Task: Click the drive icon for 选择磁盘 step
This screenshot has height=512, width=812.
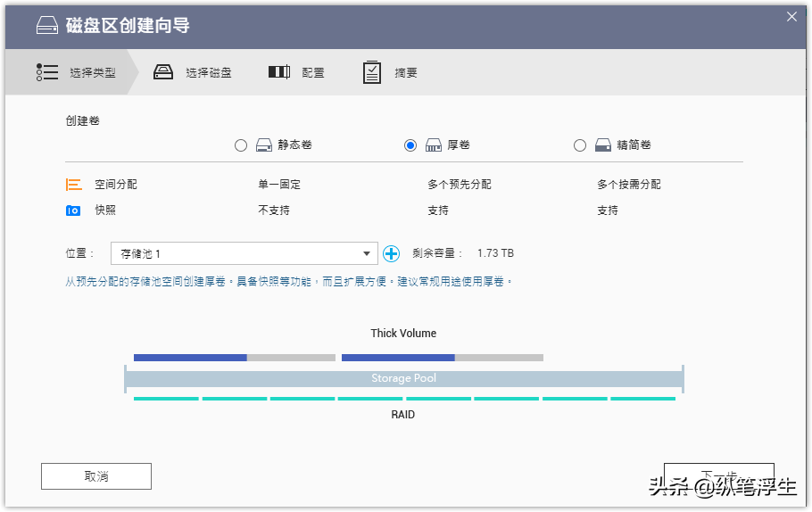Action: (x=163, y=72)
